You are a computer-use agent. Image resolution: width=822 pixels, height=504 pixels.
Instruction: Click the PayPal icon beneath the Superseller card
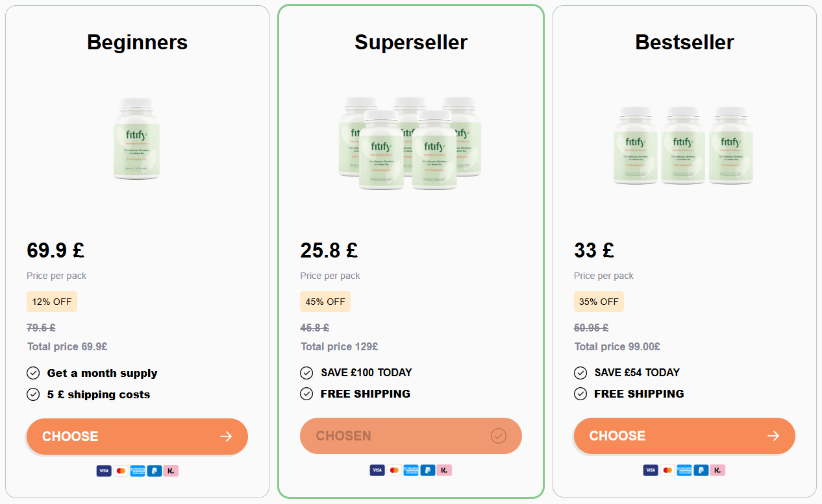427,470
